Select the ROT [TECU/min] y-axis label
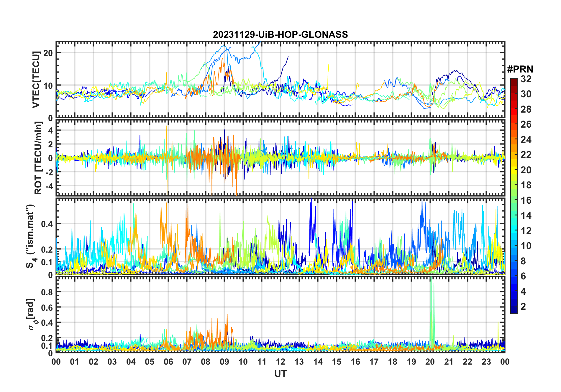This screenshot has width=561, height=392. (38, 158)
